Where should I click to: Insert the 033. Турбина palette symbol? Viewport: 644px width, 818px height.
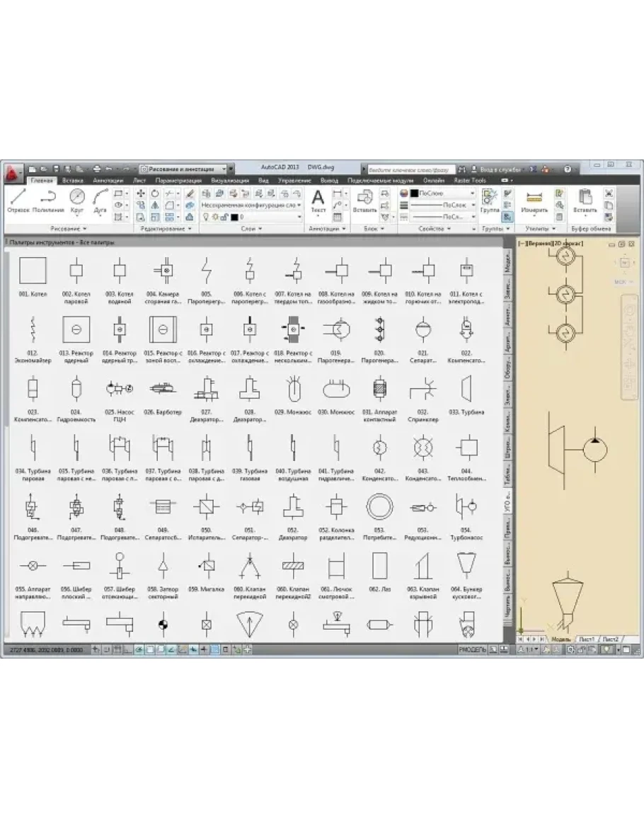click(x=466, y=390)
